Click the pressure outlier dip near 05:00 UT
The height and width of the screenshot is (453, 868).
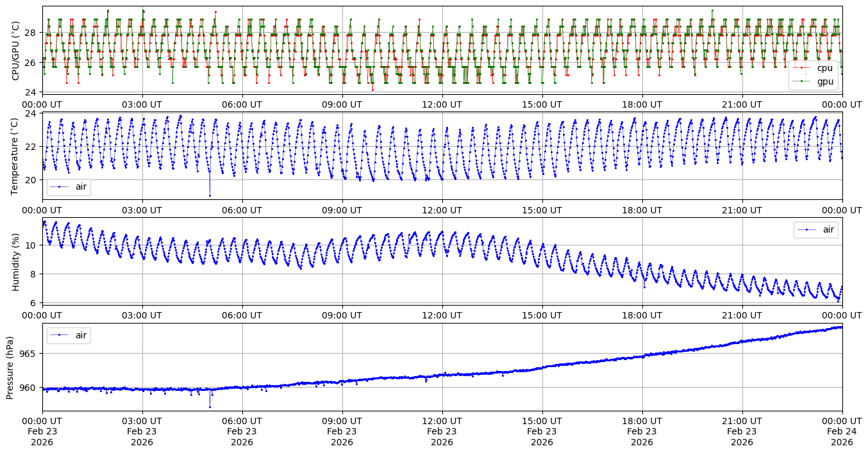click(210, 407)
